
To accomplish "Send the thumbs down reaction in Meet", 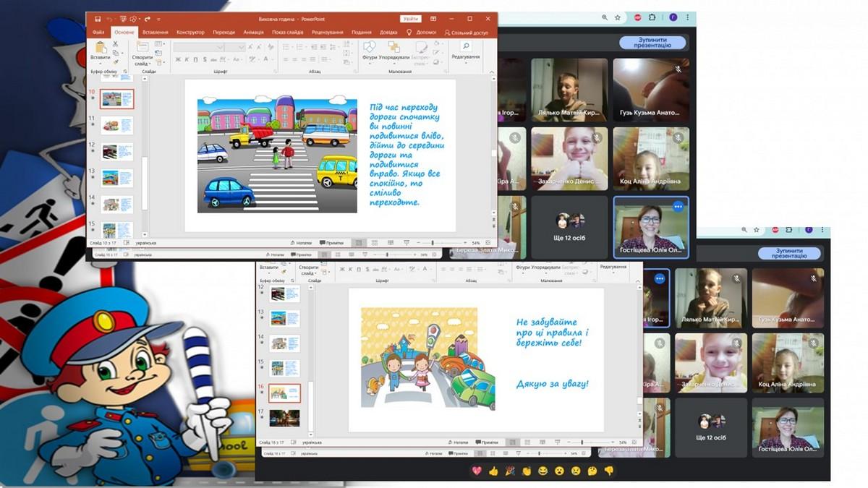I will (x=609, y=471).
